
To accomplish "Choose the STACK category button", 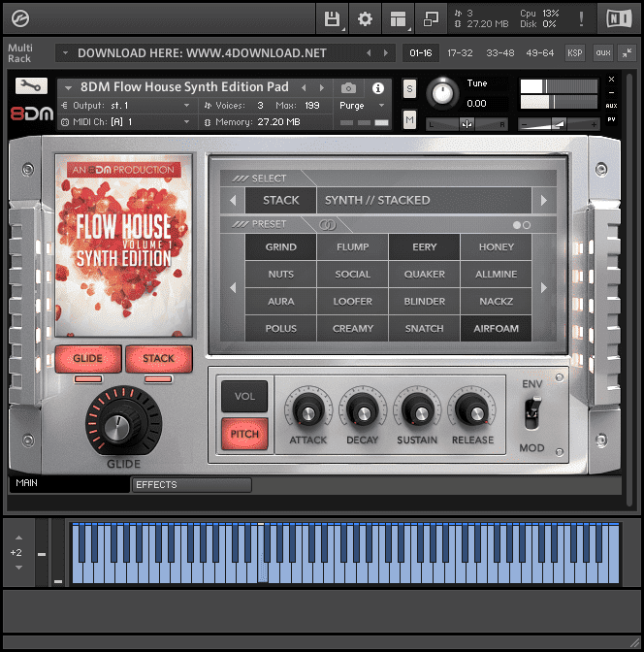I will pyautogui.click(x=280, y=201).
